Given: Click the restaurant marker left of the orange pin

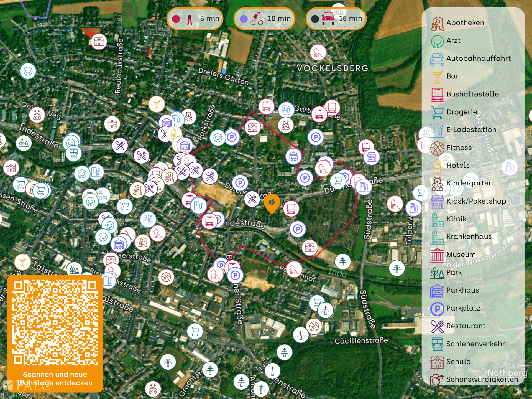Looking at the screenshot, I should coord(252,199).
